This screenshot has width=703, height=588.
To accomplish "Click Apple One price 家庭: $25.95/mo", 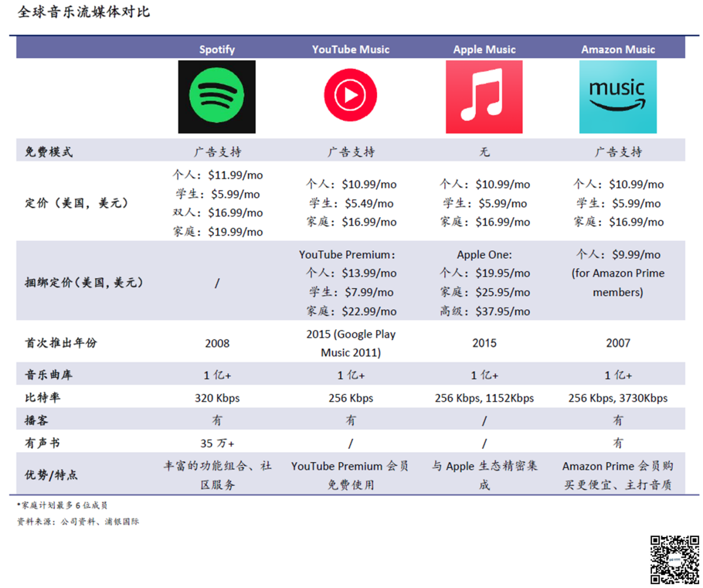I will tap(485, 292).
